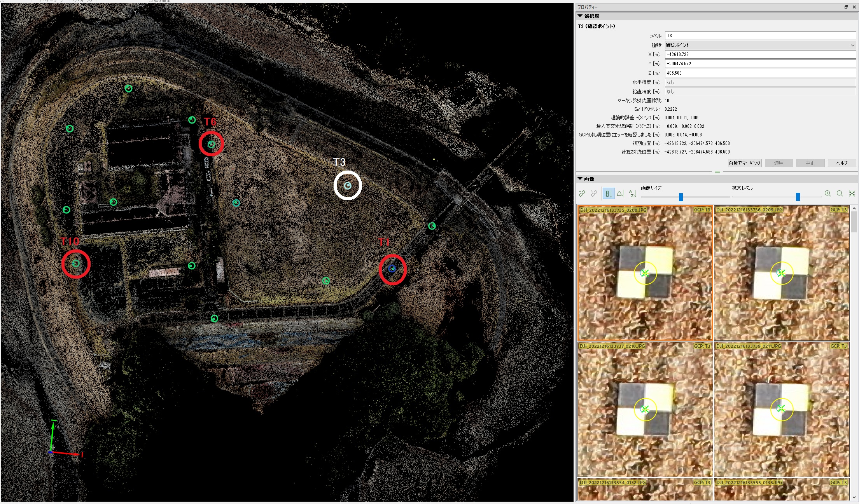This screenshot has height=504, width=859.
Task: Select the blue T1 point marker in 3D view
Action: point(392,269)
